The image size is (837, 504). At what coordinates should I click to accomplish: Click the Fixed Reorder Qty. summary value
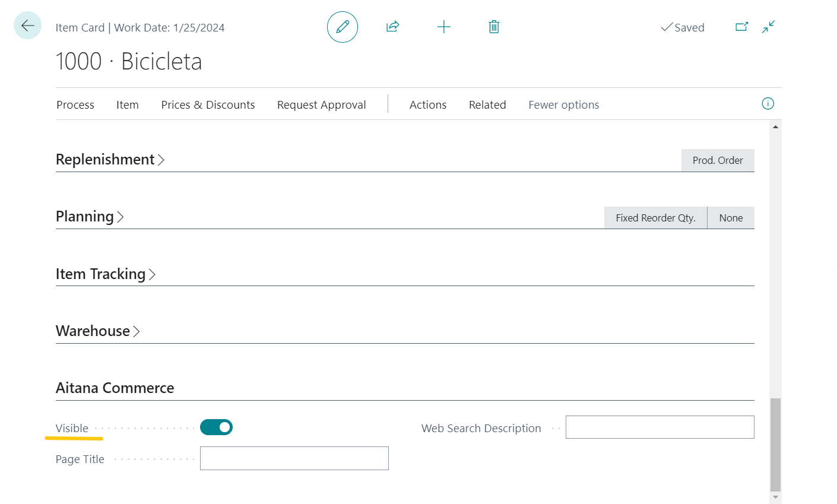[x=655, y=218]
